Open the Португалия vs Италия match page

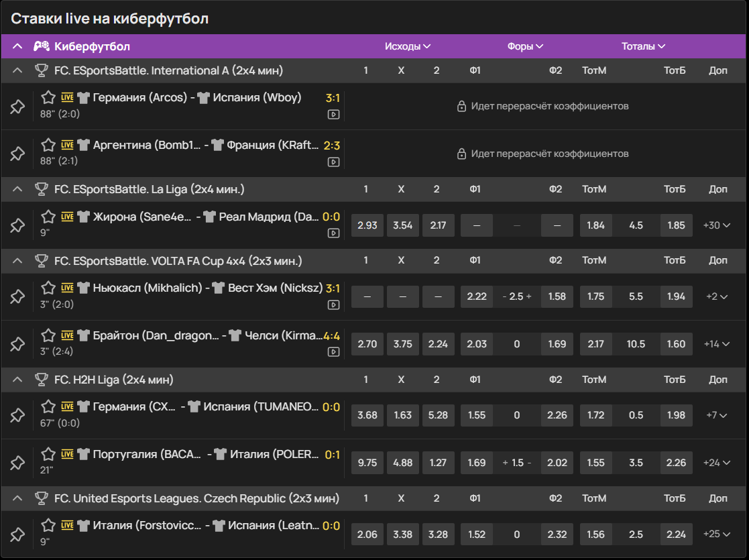(x=201, y=455)
